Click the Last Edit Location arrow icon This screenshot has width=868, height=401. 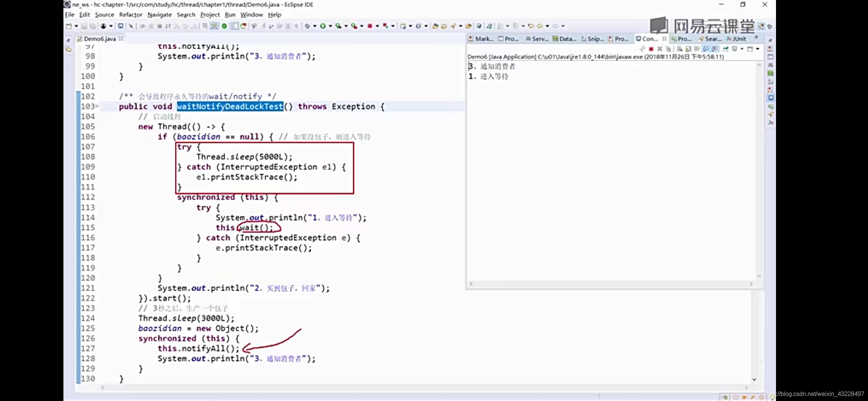(531, 26)
